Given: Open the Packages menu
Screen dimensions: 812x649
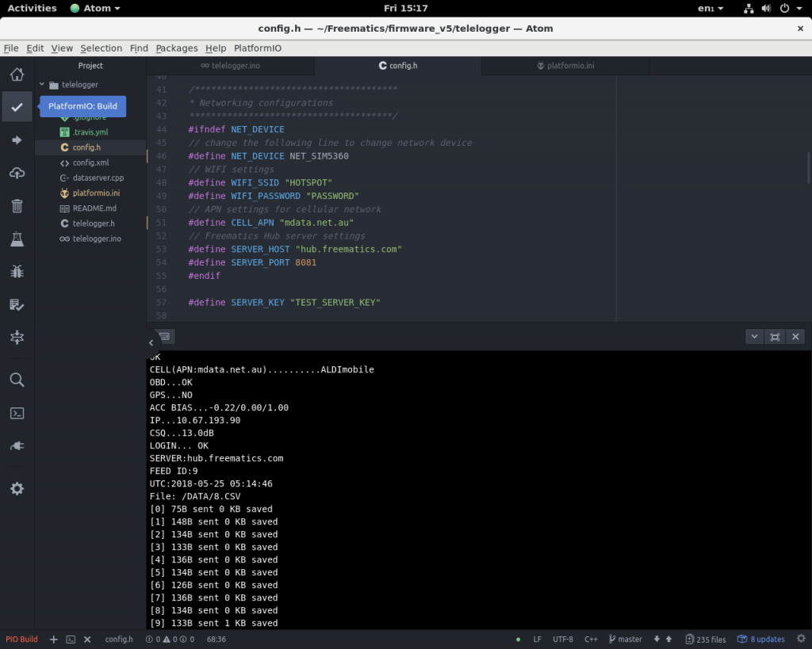Looking at the screenshot, I should tap(176, 48).
